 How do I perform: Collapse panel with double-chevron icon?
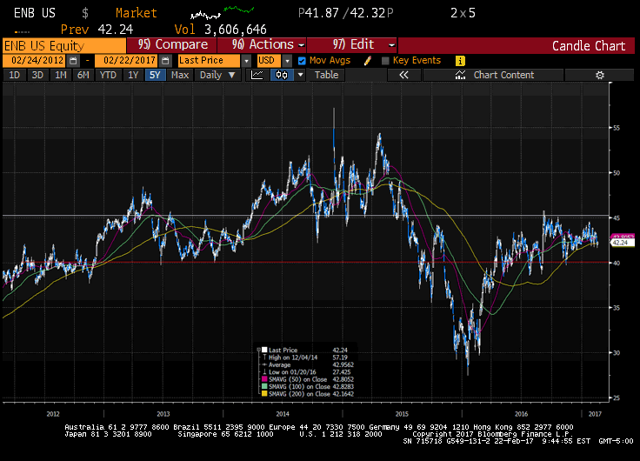[x=404, y=75]
